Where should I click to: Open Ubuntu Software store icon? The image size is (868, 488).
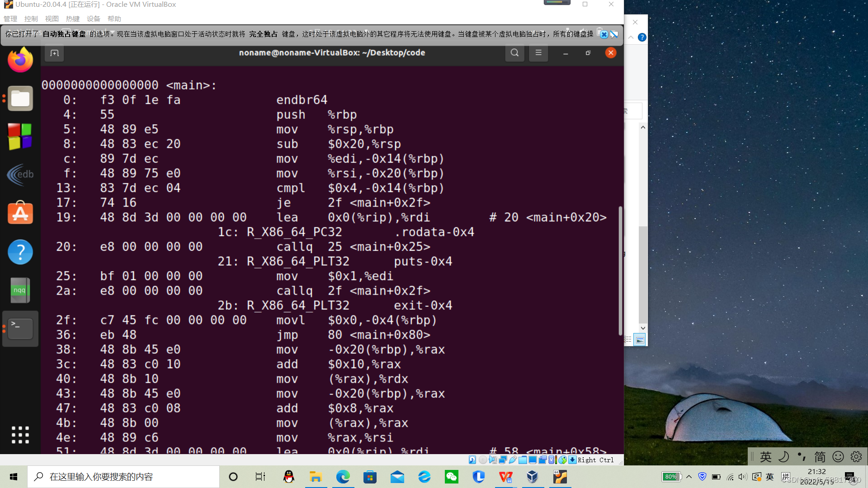click(x=20, y=213)
